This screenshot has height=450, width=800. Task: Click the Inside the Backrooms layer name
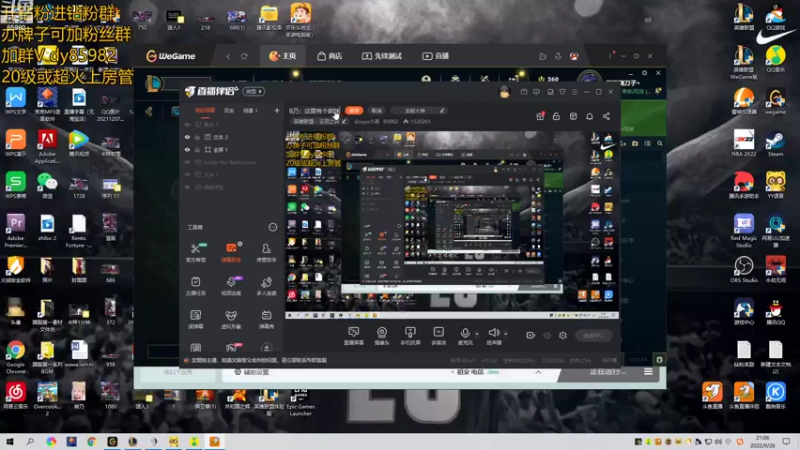[230, 162]
